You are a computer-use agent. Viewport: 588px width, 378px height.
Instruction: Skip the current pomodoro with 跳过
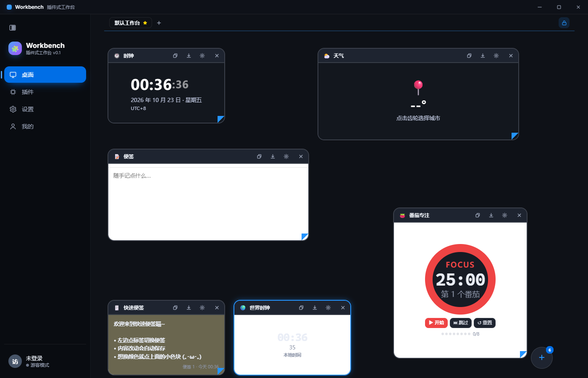pos(461,323)
